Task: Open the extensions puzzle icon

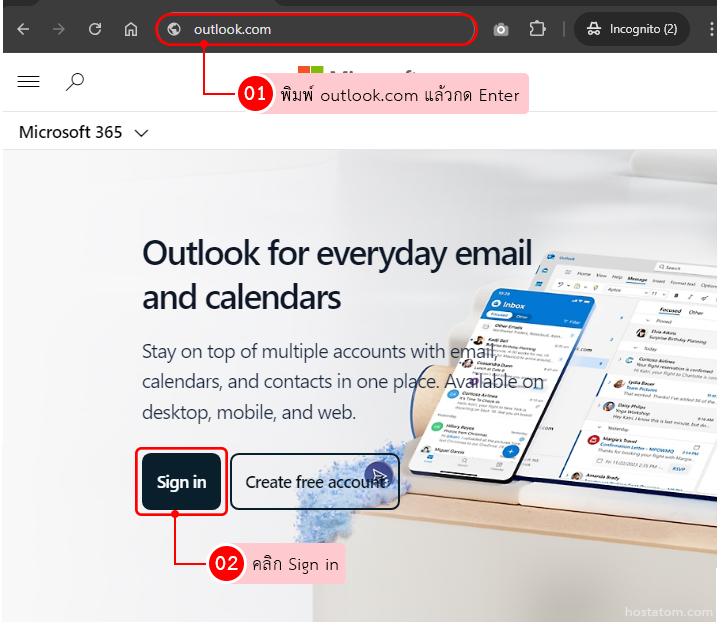Action: point(537,29)
